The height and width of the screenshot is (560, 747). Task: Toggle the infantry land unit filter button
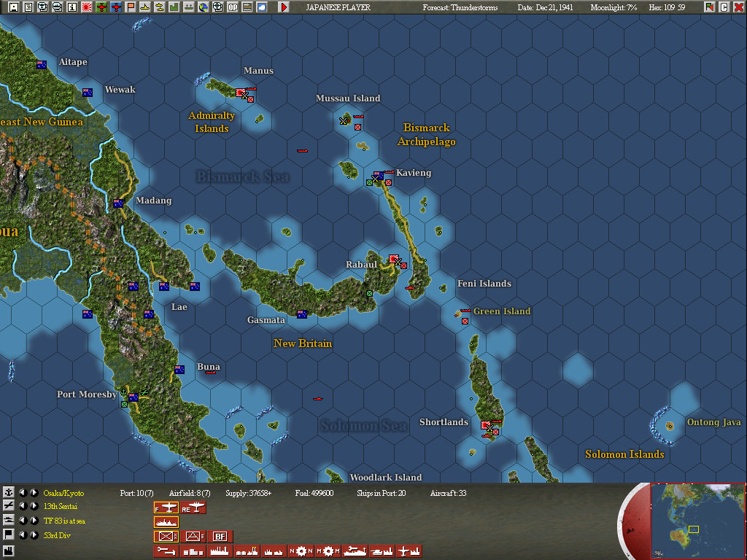pyautogui.click(x=166, y=537)
